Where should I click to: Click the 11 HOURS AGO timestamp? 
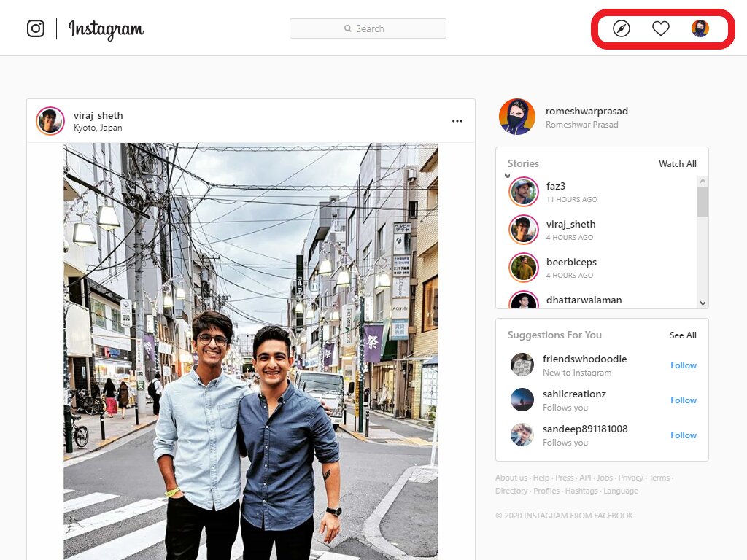click(x=572, y=200)
